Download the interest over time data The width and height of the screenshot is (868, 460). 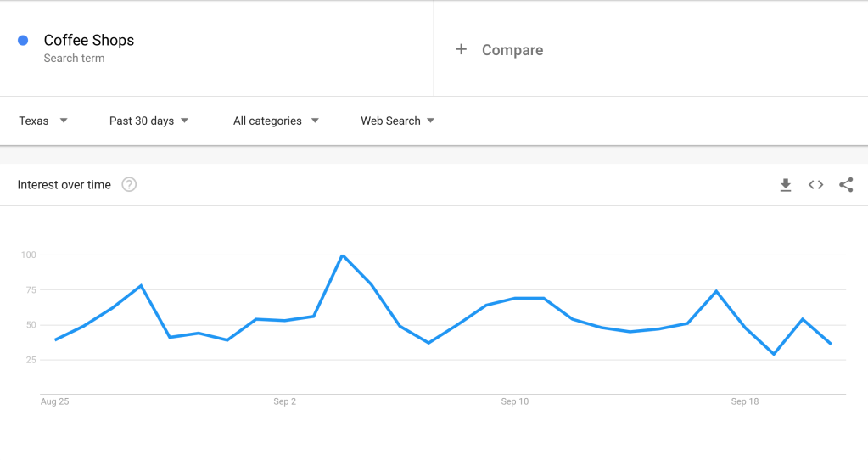click(786, 185)
